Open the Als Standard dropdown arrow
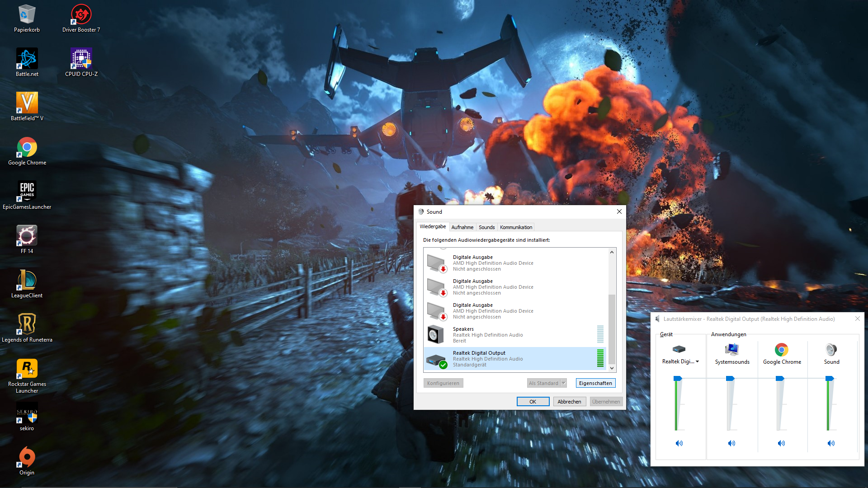868x488 pixels. point(564,383)
